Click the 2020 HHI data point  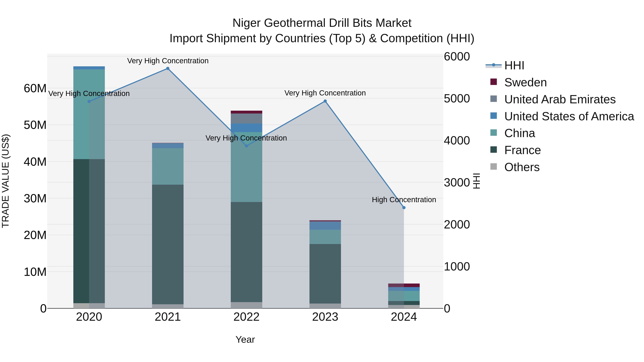89,101
